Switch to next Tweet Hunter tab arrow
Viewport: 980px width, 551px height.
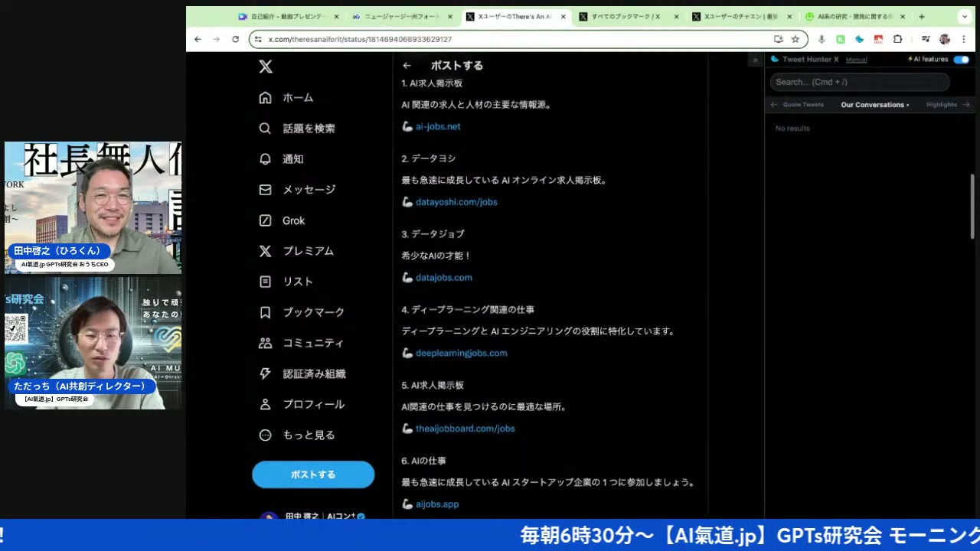tap(966, 105)
